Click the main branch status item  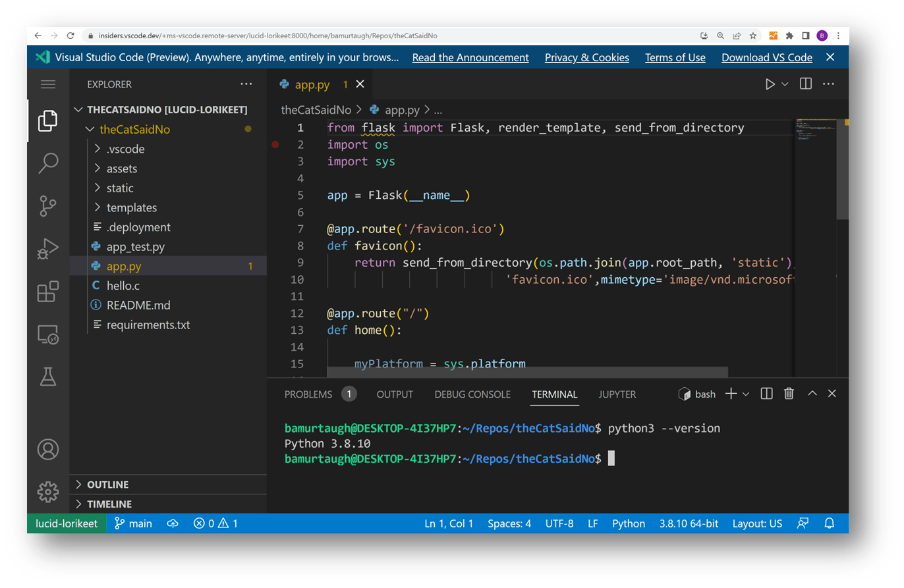[134, 523]
